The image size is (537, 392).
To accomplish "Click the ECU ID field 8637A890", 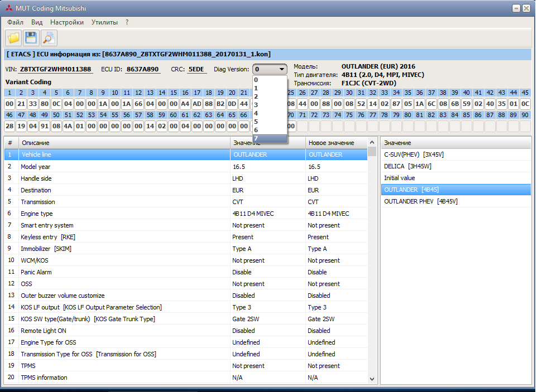I will tap(142, 69).
